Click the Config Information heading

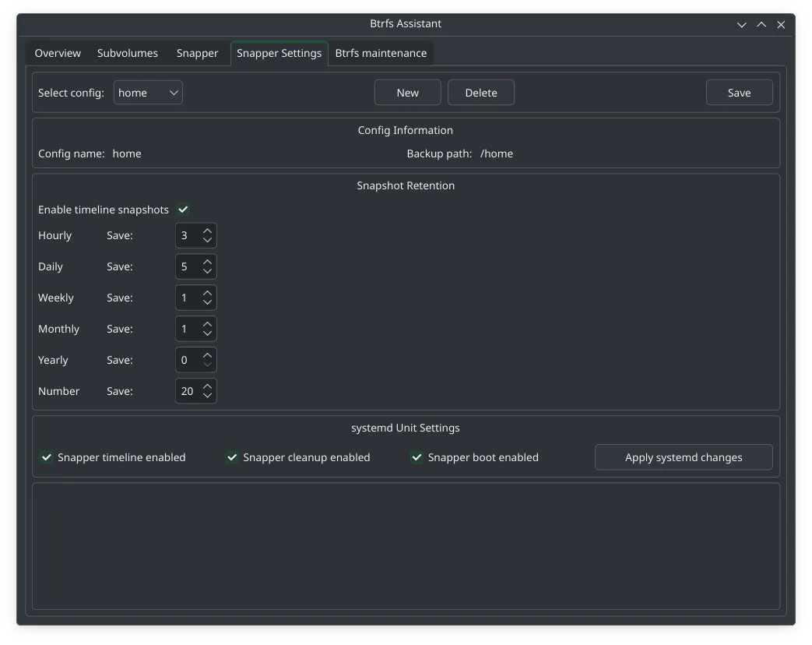point(406,130)
